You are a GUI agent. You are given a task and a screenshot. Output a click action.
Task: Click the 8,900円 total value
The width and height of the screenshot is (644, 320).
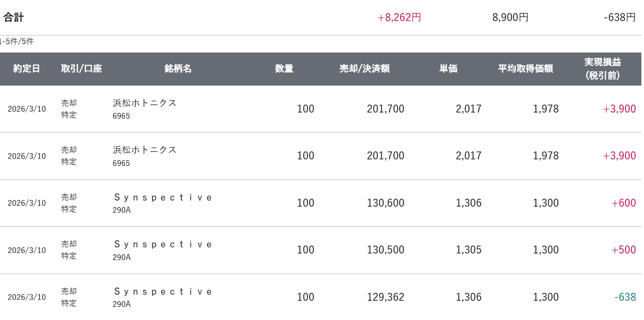[x=510, y=18]
